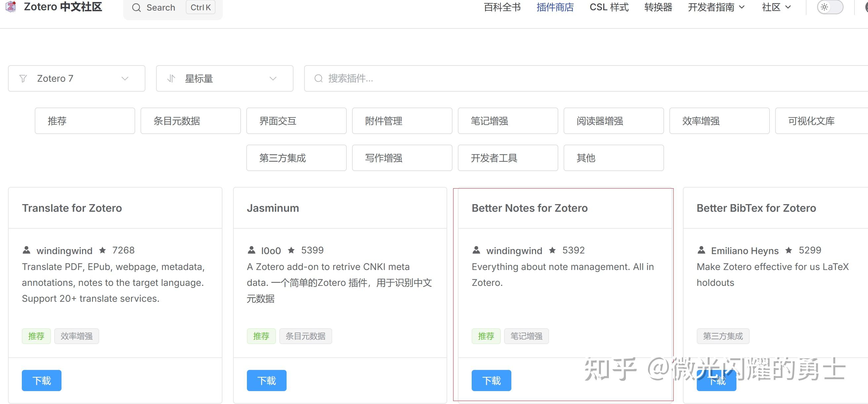This screenshot has width=868, height=404.
Task: Click author icon beside windingwind on Translate card
Action: (26, 250)
